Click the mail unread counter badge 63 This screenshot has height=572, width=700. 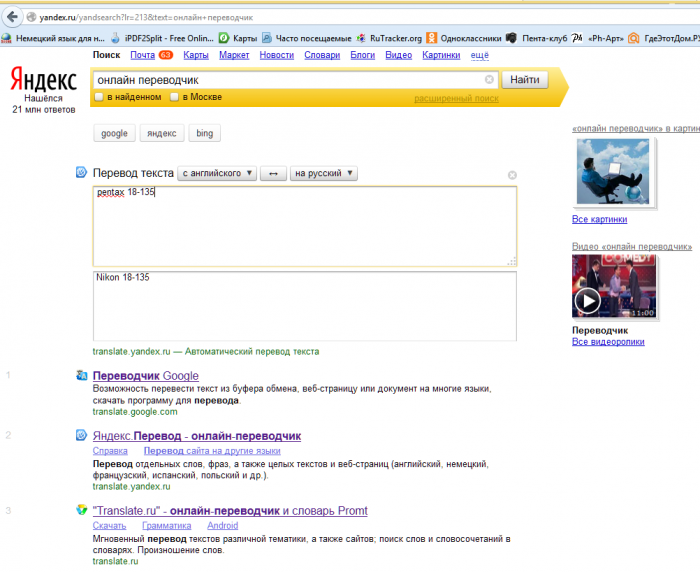pyautogui.click(x=166, y=55)
